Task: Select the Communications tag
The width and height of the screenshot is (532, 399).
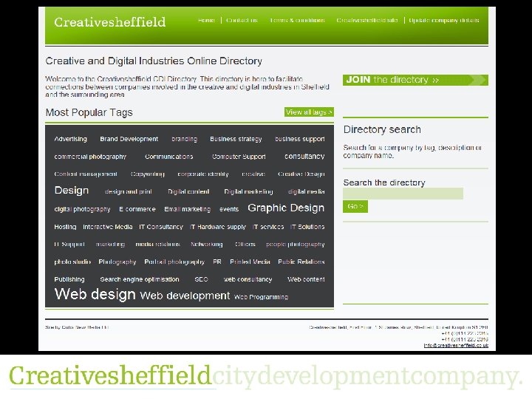Action: coord(169,157)
